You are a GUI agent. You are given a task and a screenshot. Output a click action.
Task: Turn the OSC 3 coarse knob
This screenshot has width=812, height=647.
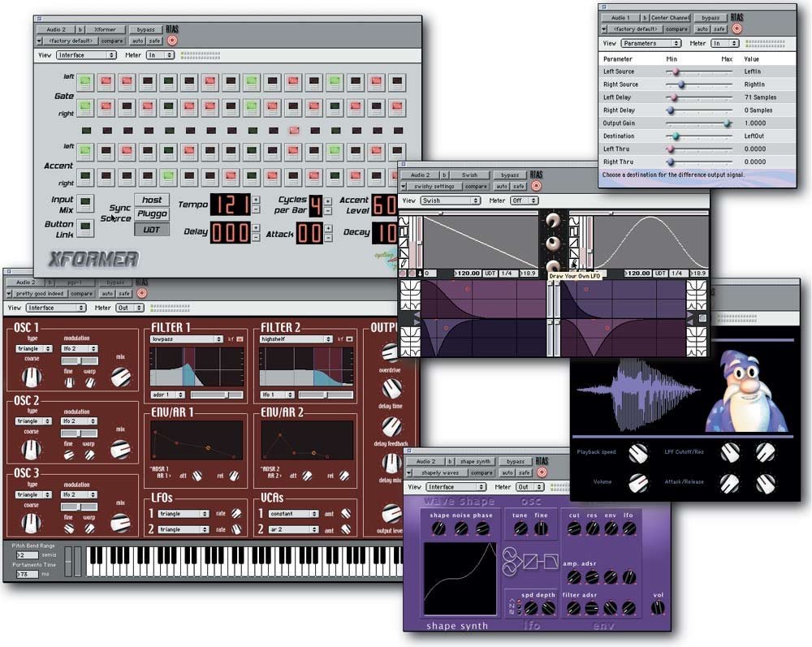pos(31,522)
